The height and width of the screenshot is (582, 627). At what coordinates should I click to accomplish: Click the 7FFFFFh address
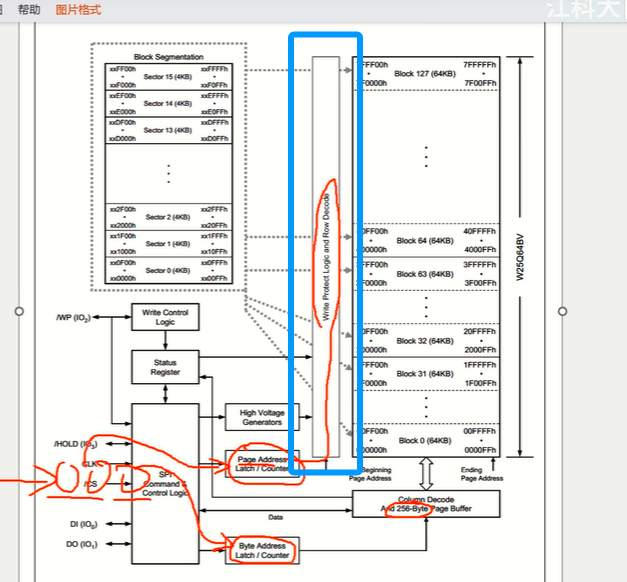coord(480,65)
